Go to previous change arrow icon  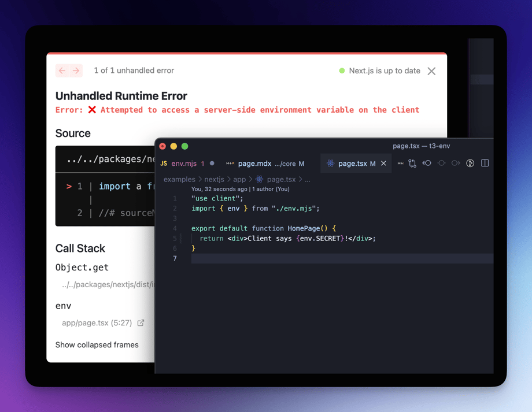pyautogui.click(x=427, y=164)
